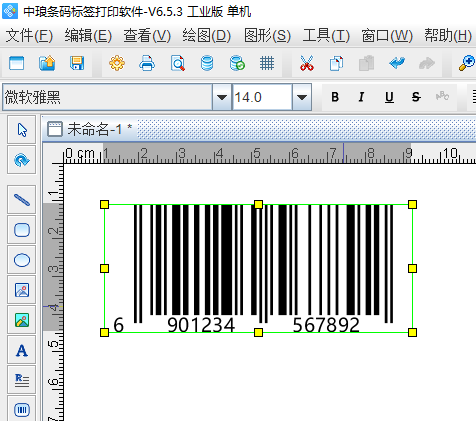Open the 文件(F) menu

pyautogui.click(x=29, y=36)
